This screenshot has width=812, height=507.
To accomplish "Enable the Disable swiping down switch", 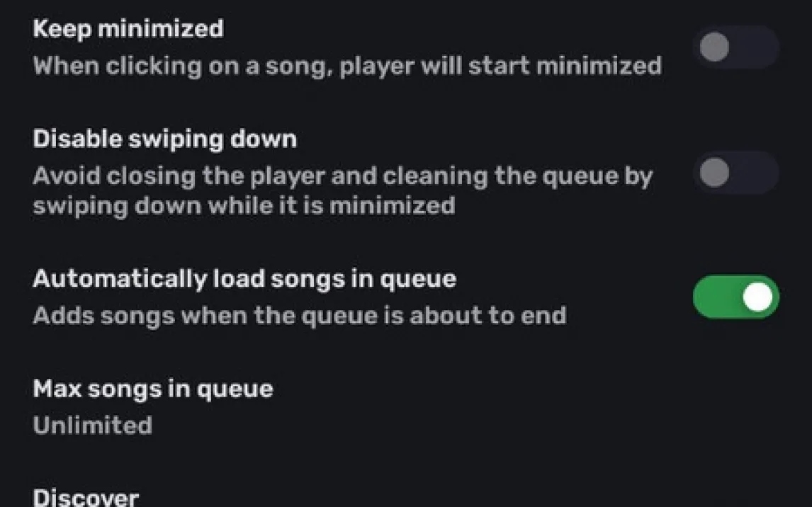I will coord(735,172).
